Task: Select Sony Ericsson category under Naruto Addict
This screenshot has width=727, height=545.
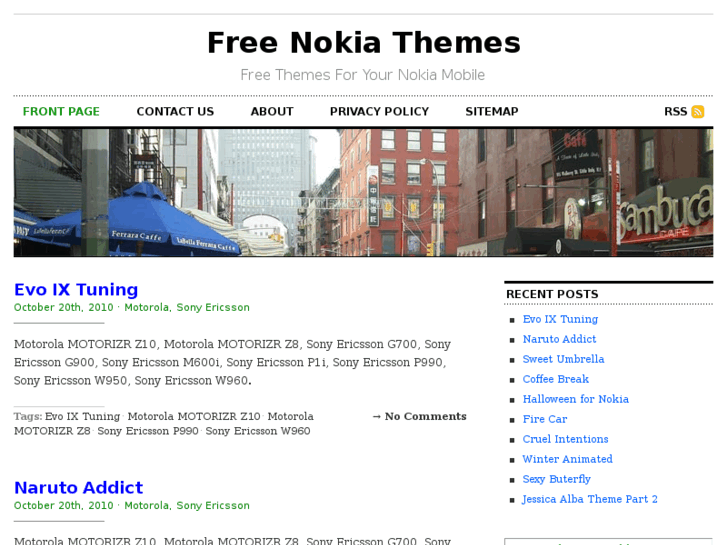Action: 213,506
